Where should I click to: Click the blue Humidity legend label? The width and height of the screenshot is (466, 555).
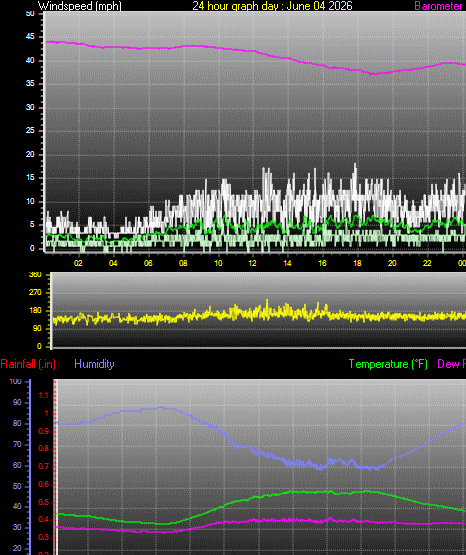[x=94, y=364]
